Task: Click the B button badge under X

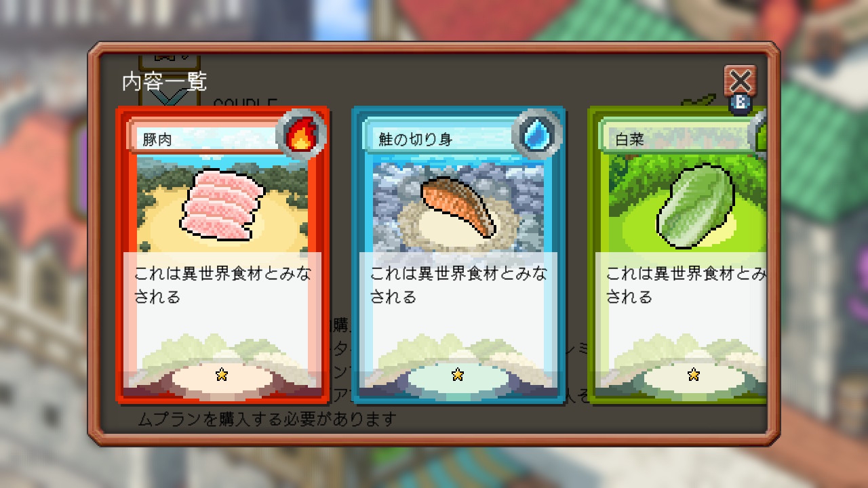Action: tap(740, 104)
